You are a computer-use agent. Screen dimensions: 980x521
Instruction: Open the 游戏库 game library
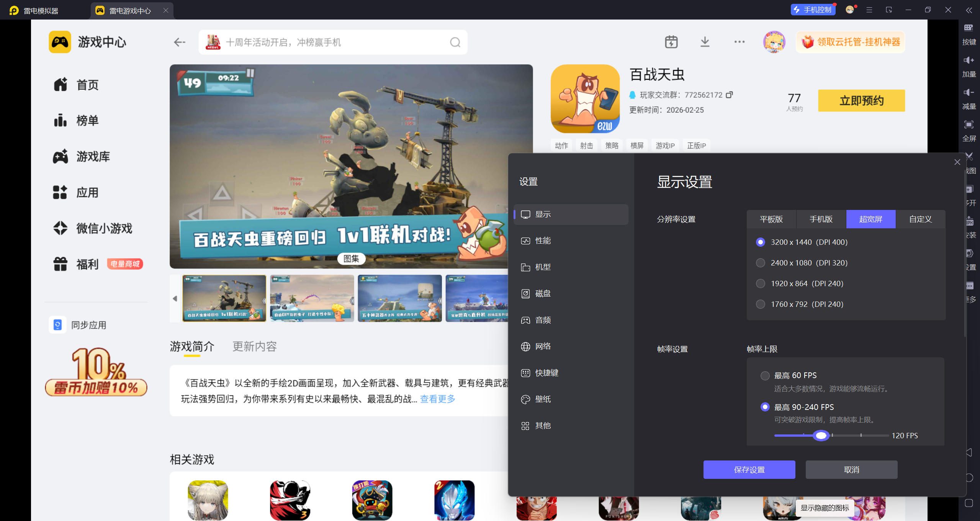pyautogui.click(x=93, y=156)
